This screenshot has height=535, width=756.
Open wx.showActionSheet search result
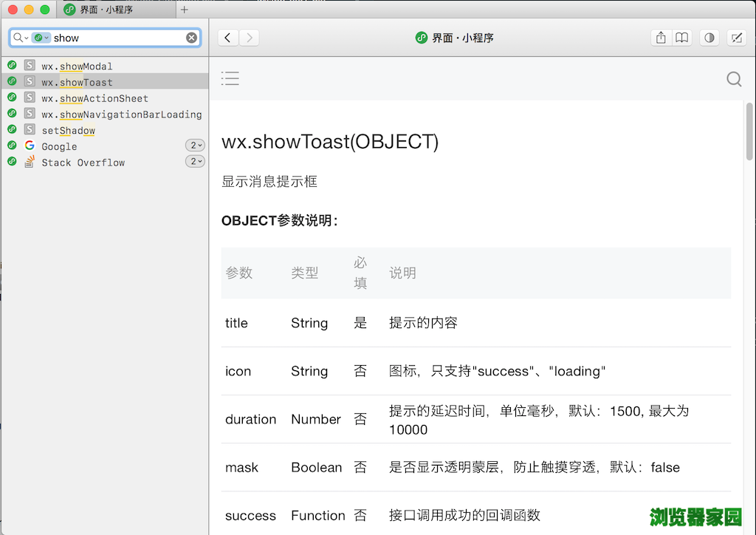94,98
